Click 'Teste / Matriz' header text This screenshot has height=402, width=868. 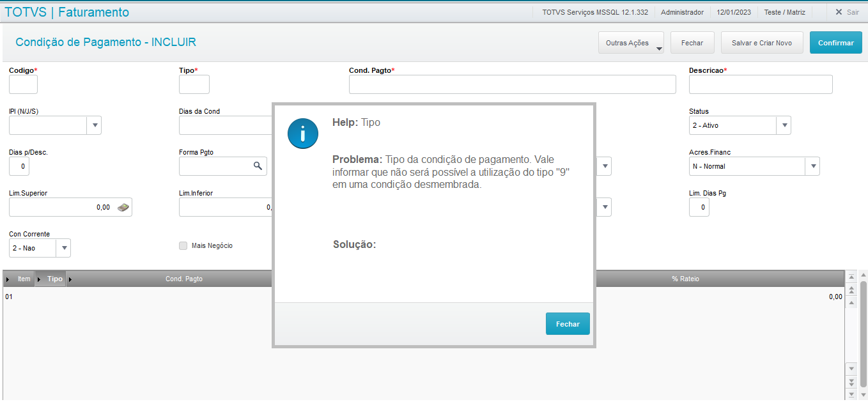coord(785,12)
